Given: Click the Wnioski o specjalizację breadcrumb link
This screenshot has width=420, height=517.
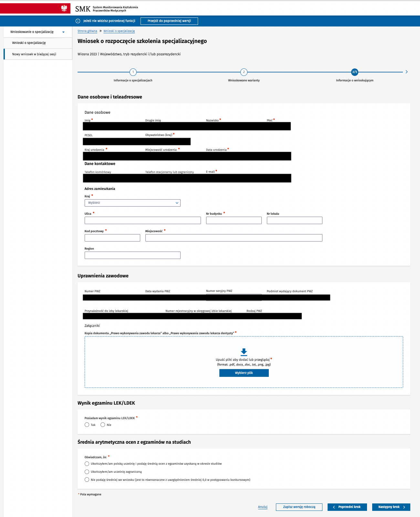Looking at the screenshot, I should click(x=119, y=31).
